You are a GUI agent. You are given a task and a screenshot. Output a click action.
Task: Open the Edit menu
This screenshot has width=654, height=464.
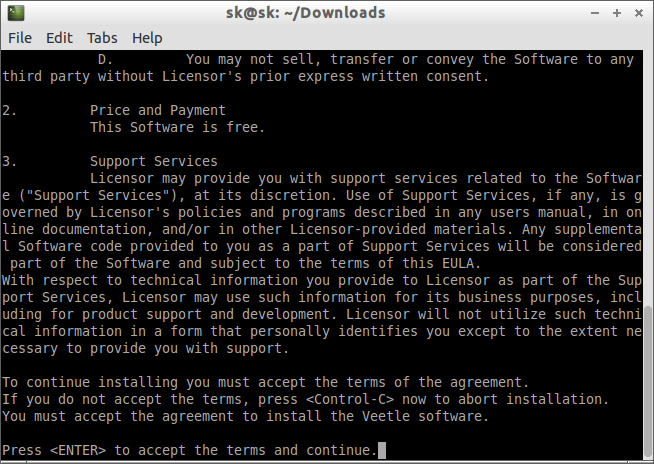[x=59, y=38]
